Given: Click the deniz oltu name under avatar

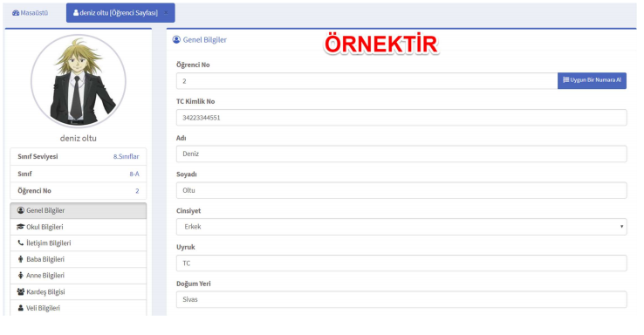Looking at the screenshot, I should click(x=79, y=139).
